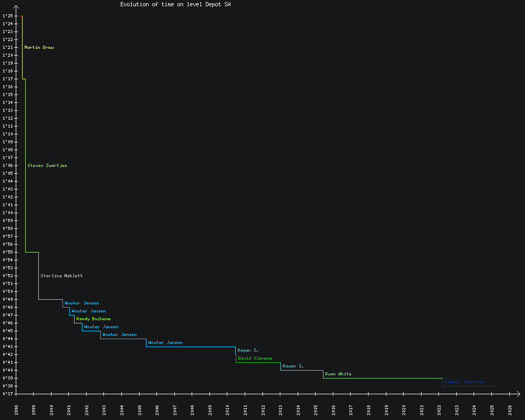Click the topmost Wouter Jansen label

(x=81, y=303)
